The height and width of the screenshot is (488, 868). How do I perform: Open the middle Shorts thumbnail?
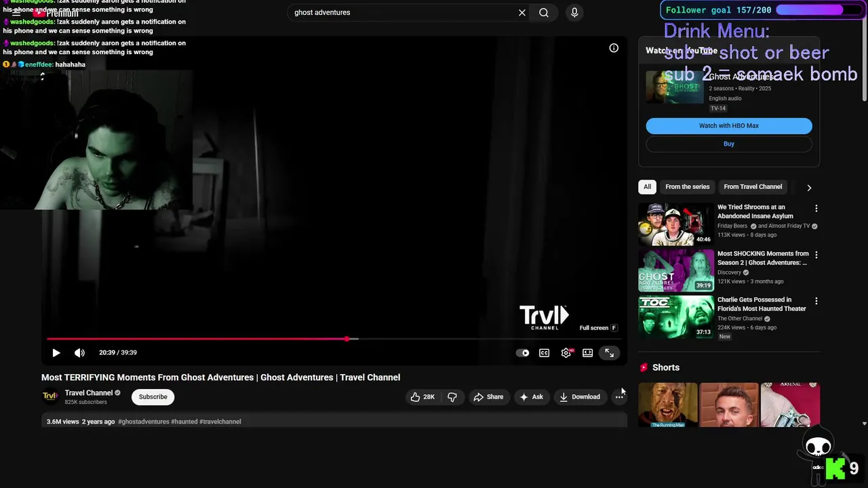(x=729, y=405)
